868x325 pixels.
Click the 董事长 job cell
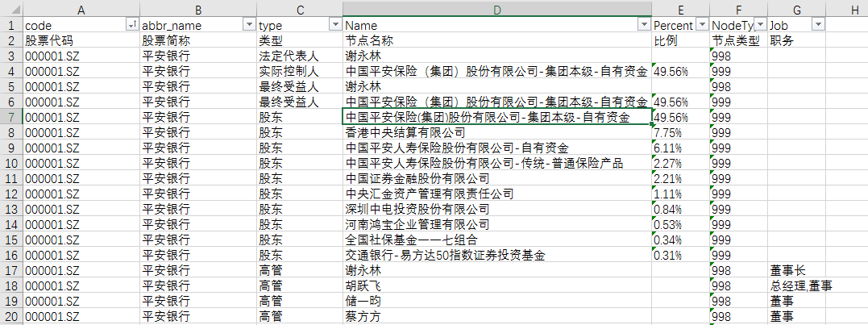tap(797, 271)
